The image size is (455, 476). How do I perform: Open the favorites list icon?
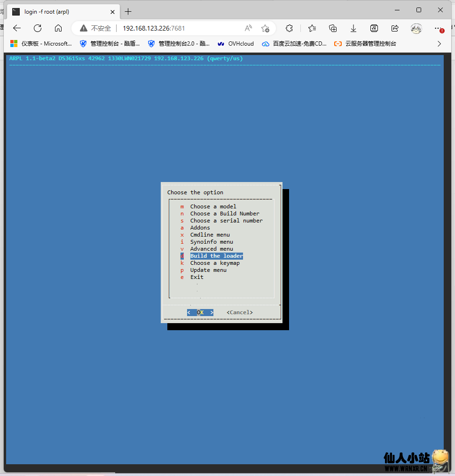pos(312,28)
